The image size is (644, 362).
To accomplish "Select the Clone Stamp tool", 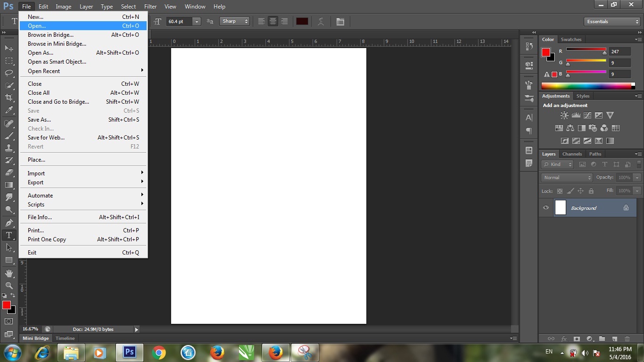I will (x=9, y=148).
